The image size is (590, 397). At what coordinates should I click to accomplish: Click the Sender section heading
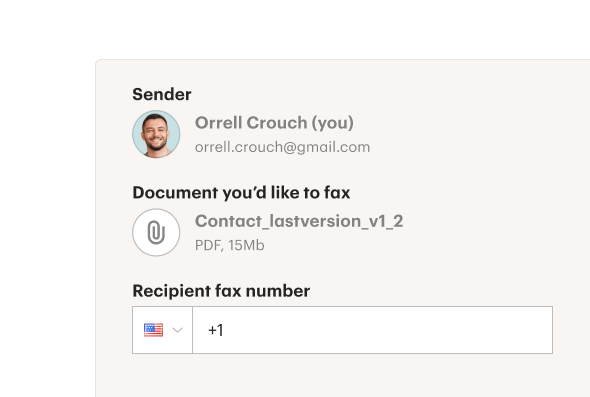tap(162, 94)
